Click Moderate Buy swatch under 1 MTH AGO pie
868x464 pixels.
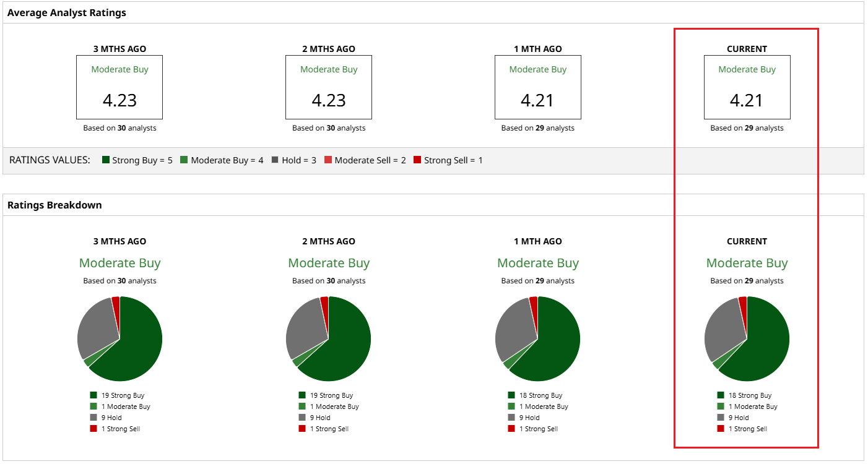pyautogui.click(x=511, y=406)
